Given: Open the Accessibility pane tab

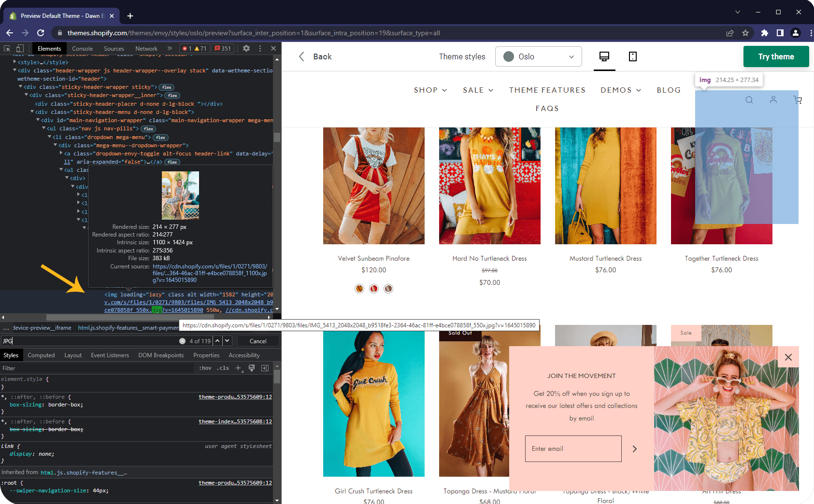Looking at the screenshot, I should [x=244, y=355].
